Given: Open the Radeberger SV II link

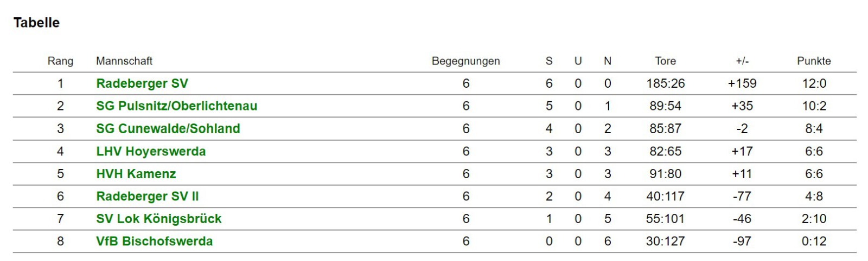Looking at the screenshot, I should [x=148, y=197].
